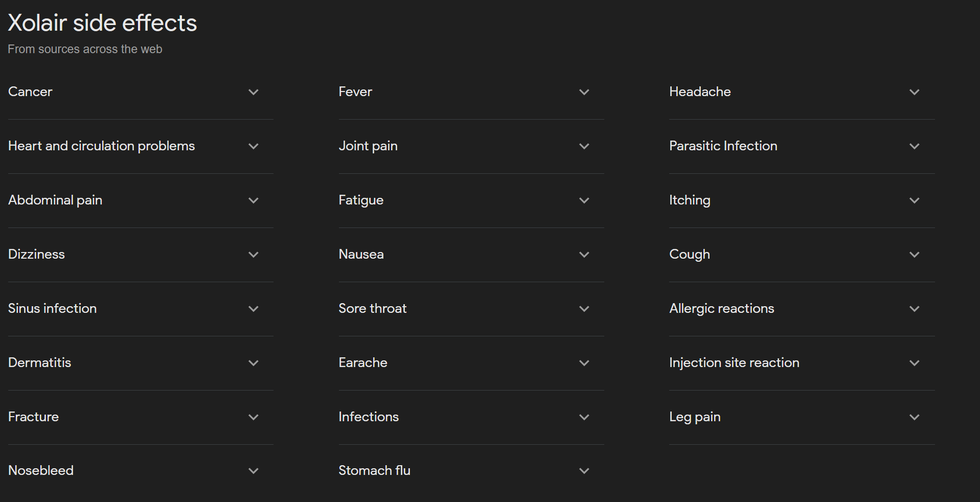This screenshot has width=980, height=502.
Task: Select the Sore throat label
Action: 372,309
